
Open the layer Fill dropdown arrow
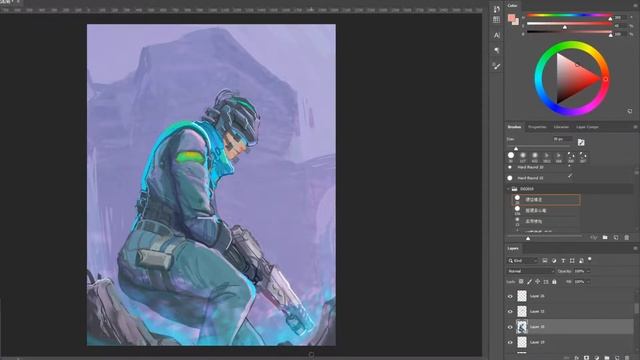pyautogui.click(x=588, y=282)
